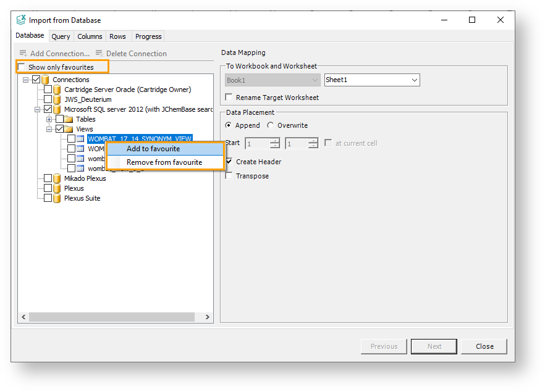Click the Close button
The height and width of the screenshot is (392, 545).
pos(484,346)
